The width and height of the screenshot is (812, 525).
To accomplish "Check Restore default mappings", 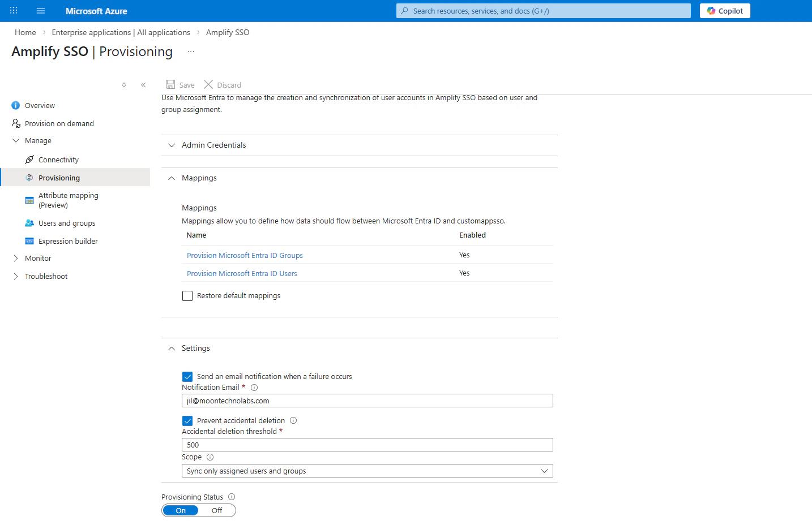I will pos(187,296).
